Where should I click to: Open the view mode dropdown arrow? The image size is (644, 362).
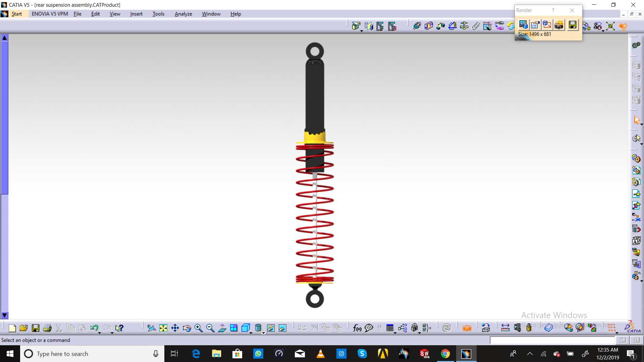263,333
